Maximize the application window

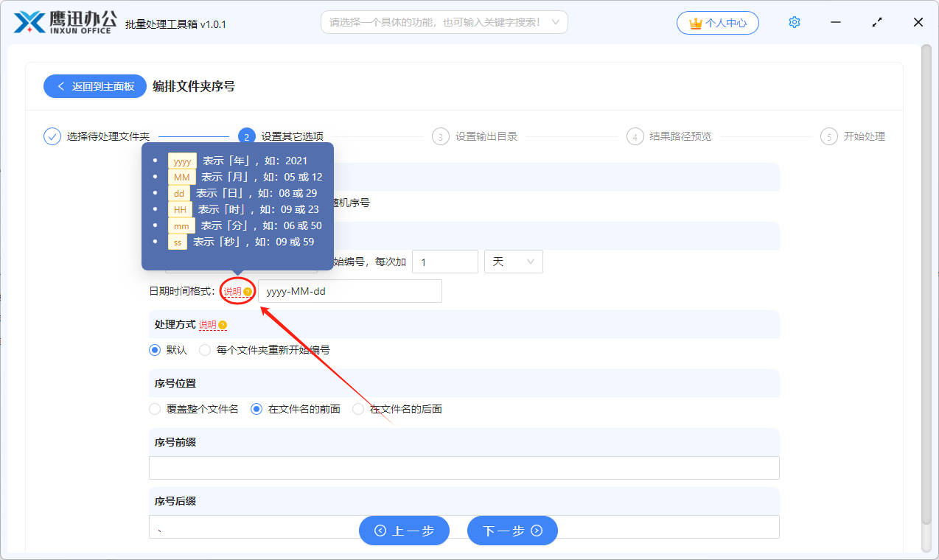tap(877, 22)
